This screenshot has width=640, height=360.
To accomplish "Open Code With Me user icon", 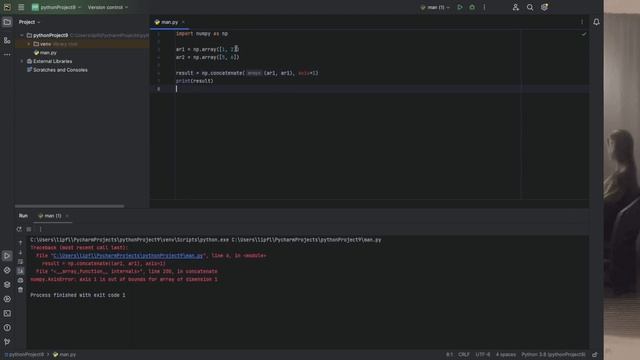I will 516,7.
